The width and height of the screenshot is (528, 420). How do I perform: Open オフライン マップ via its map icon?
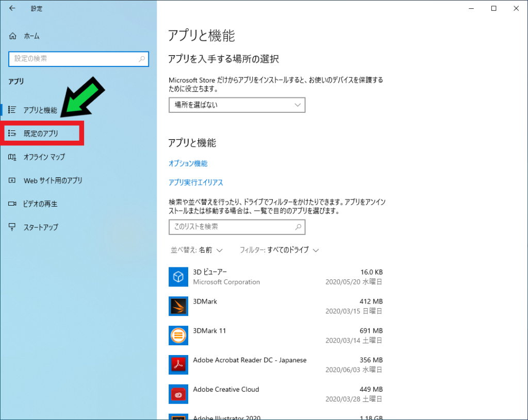click(11, 157)
